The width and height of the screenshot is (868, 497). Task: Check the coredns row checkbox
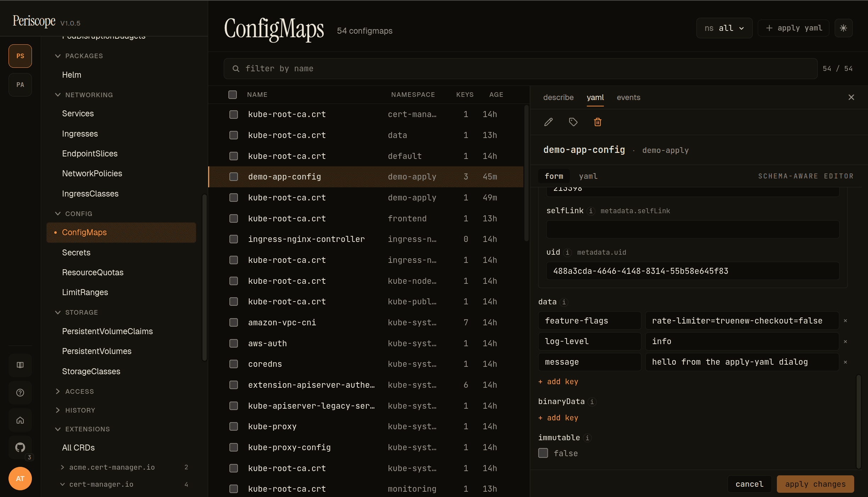click(234, 364)
